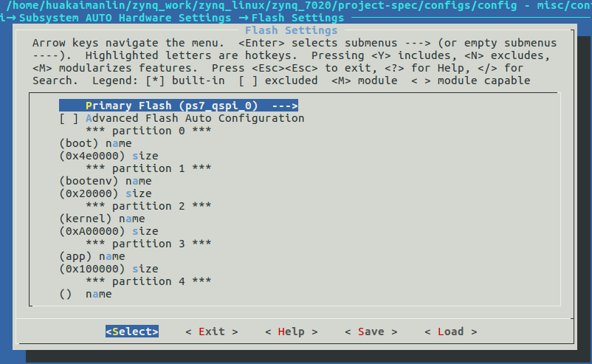Click Subsystem AUTO Hardware Settings breadcrumb

pos(125,18)
